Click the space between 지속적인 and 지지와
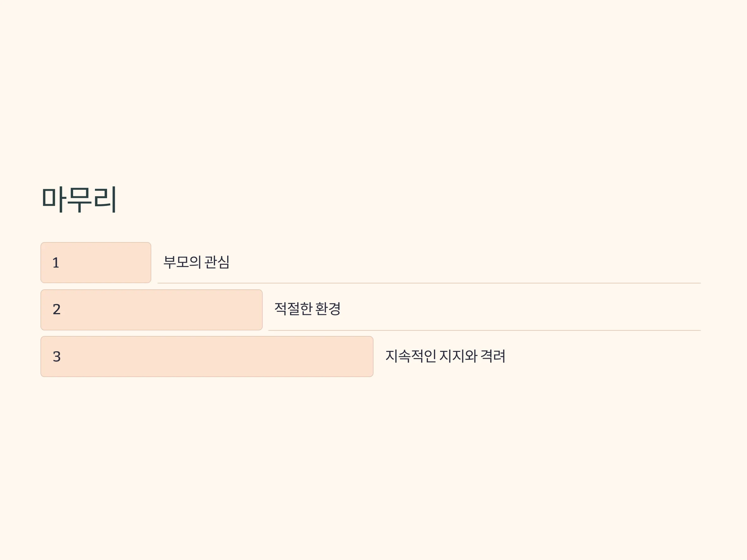 (438, 356)
